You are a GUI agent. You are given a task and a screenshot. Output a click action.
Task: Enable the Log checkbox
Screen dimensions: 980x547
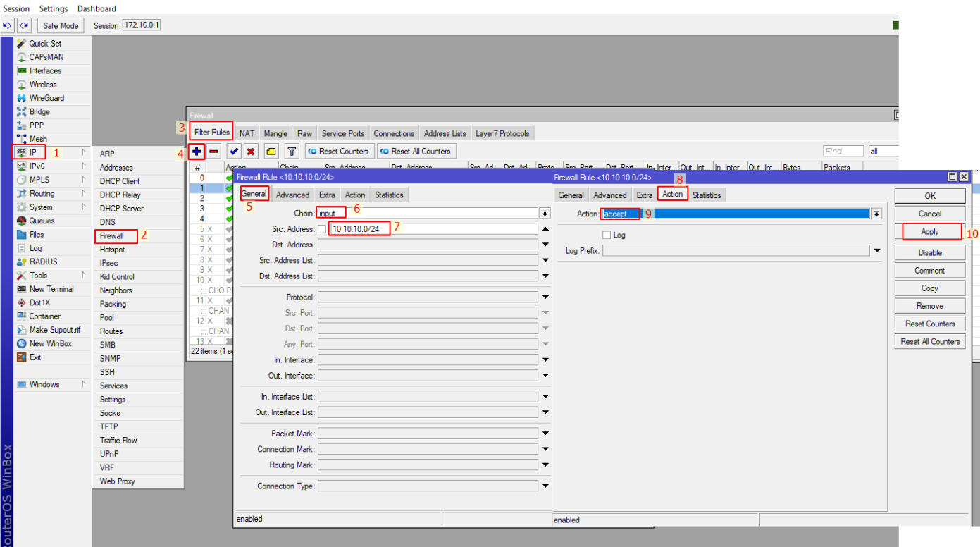click(x=607, y=235)
